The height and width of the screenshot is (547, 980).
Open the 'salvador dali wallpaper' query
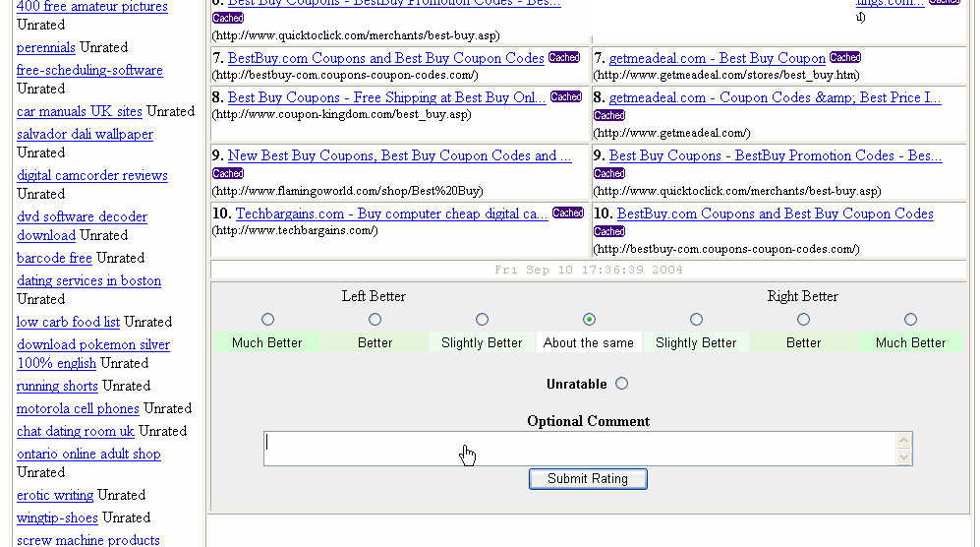tap(85, 134)
